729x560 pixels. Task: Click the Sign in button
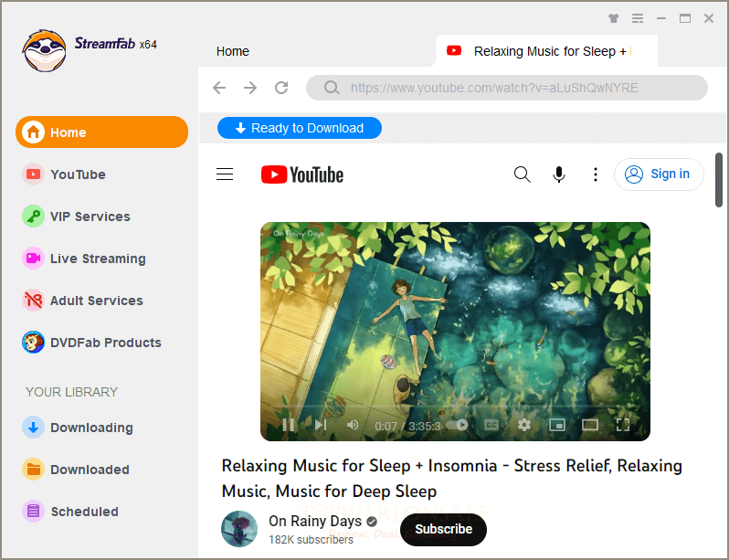pyautogui.click(x=659, y=174)
